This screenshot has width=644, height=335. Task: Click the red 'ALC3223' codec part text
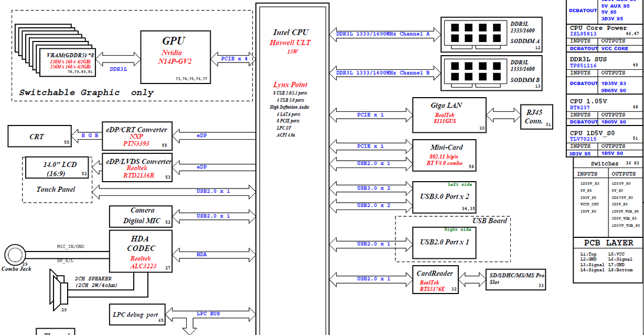click(x=143, y=266)
